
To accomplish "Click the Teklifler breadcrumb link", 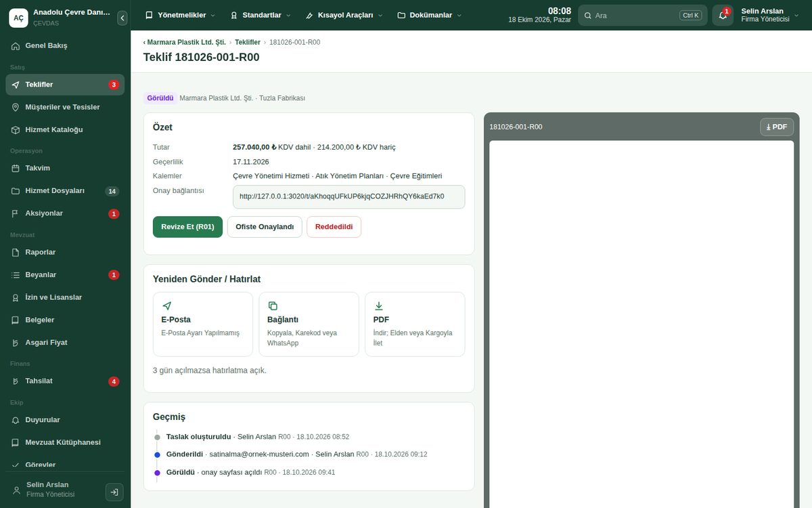I will pos(248,42).
